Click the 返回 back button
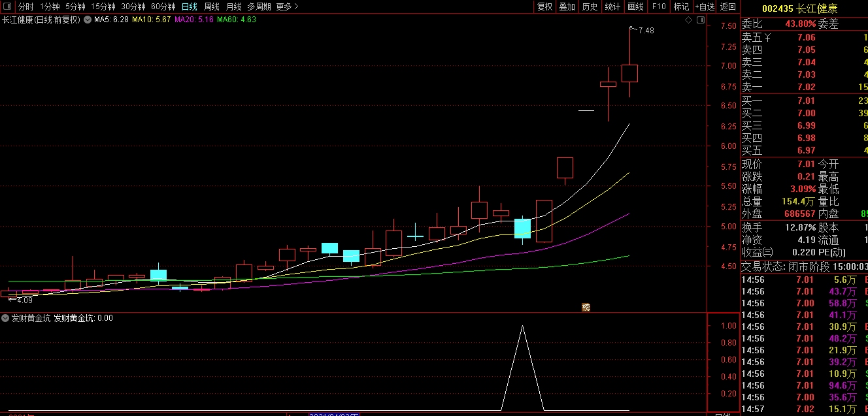Image resolution: width=868 pixels, height=416 pixels. [727, 7]
